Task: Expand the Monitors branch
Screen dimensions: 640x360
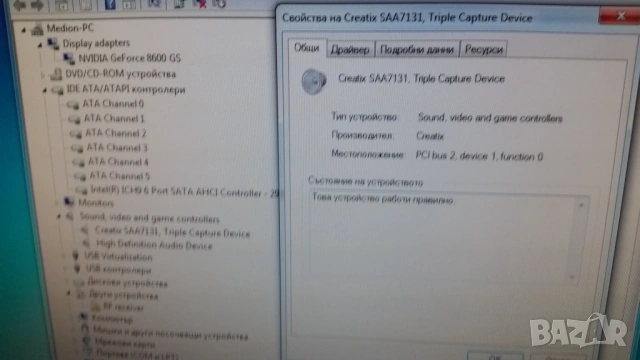Action: pos(57,202)
